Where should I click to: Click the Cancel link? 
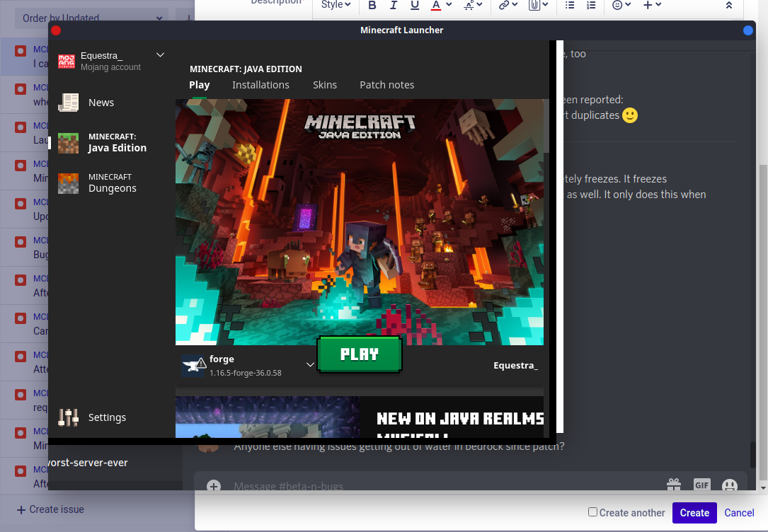coord(739,513)
